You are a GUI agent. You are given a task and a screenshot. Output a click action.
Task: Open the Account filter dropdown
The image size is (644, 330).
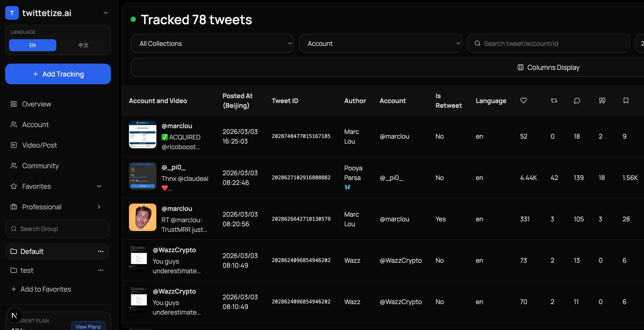(380, 43)
